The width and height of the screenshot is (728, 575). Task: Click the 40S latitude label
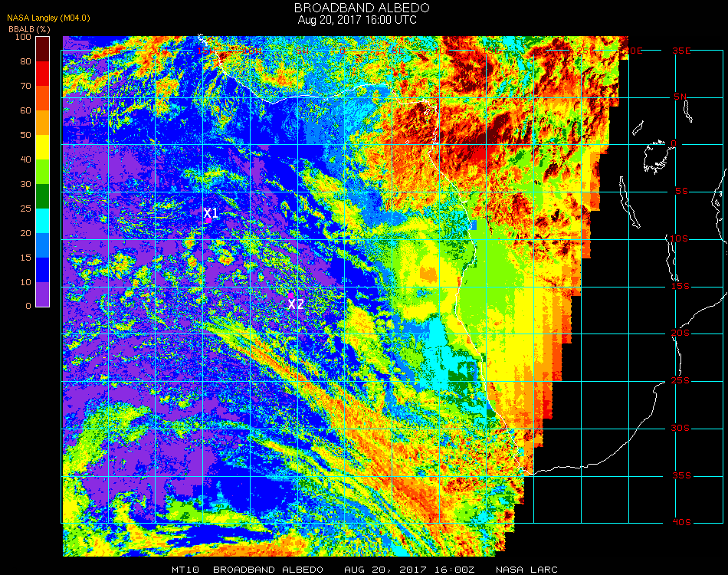[x=681, y=523]
